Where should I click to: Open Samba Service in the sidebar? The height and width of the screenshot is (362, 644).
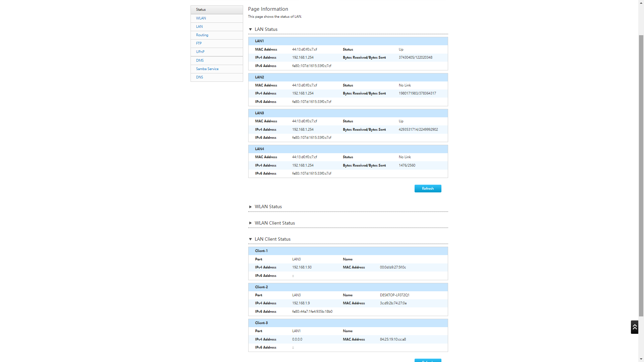207,69
